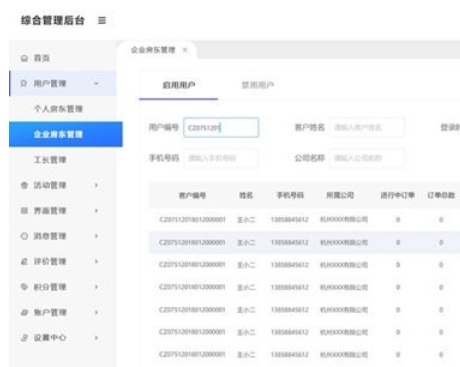This screenshot has height=367, width=460.
Task: Focus the 客户姓名 input field
Action: 367,128
